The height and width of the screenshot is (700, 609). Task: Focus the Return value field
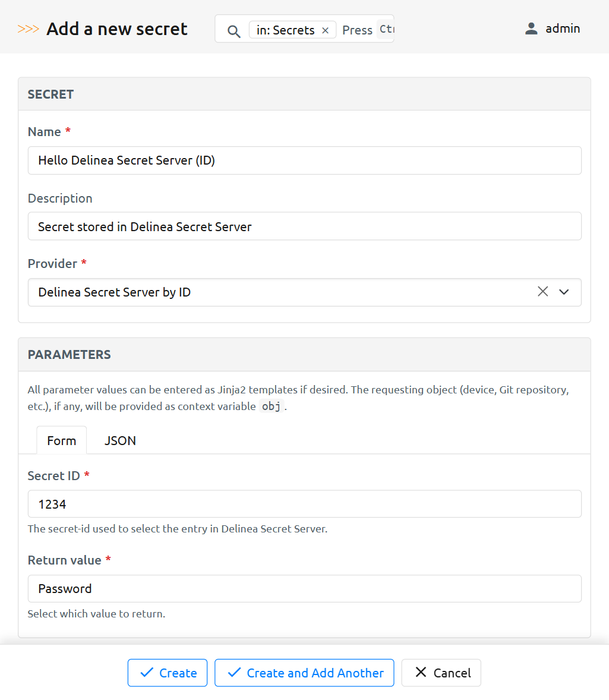[304, 588]
